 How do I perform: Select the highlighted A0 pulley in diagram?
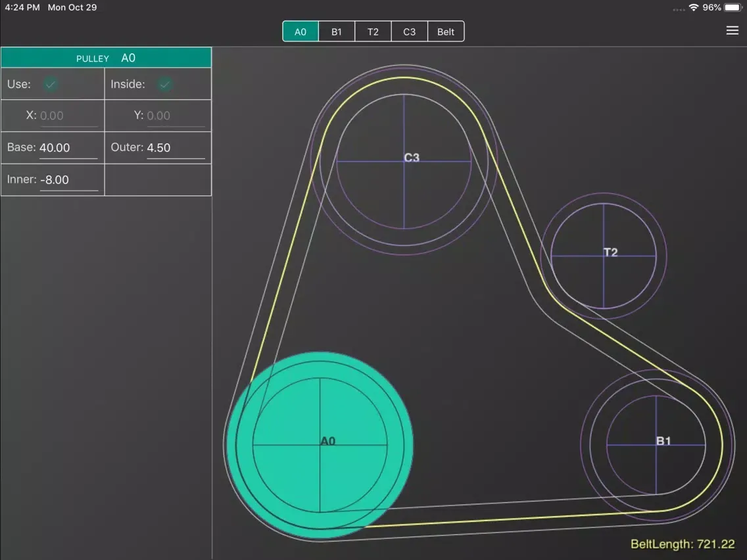(320, 445)
